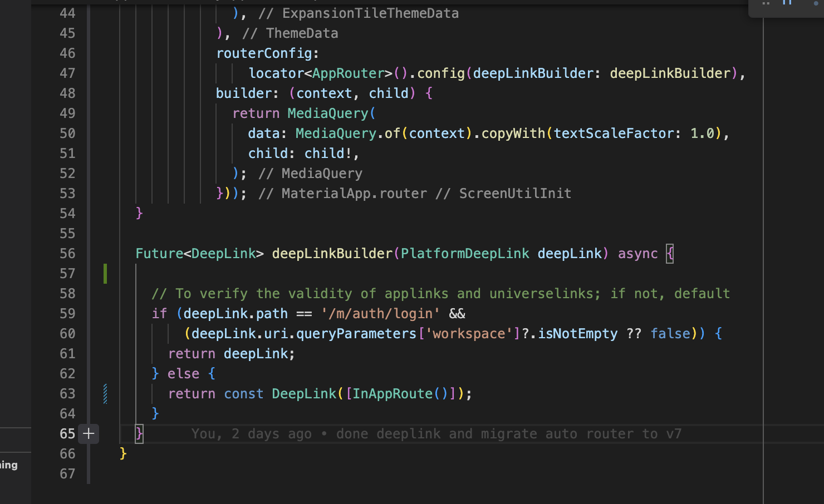Click the blue record dot at top right
The width and height of the screenshot is (824, 504).
(815, 3)
